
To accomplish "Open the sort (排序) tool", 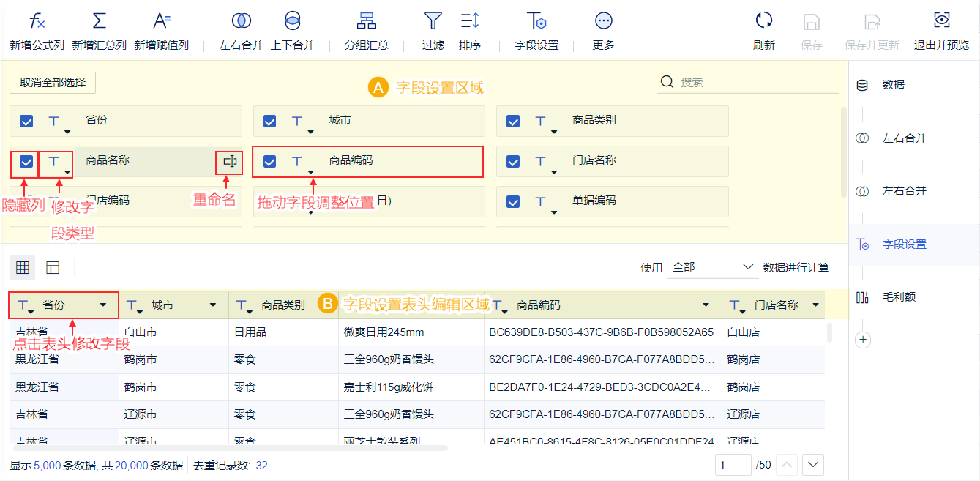I will (x=470, y=31).
